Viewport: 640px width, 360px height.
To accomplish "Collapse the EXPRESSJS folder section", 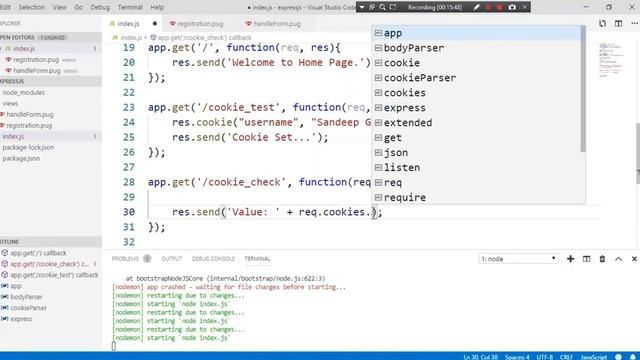I will coord(51,81).
